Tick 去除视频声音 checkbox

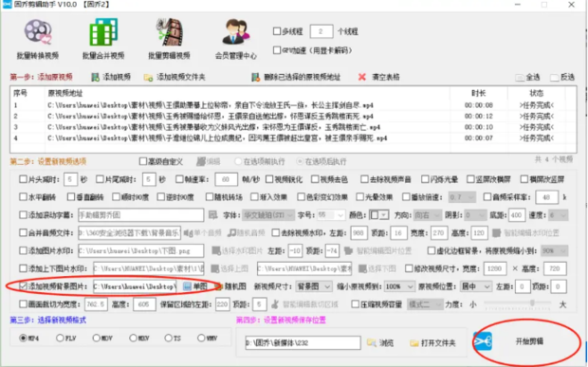[364, 179]
